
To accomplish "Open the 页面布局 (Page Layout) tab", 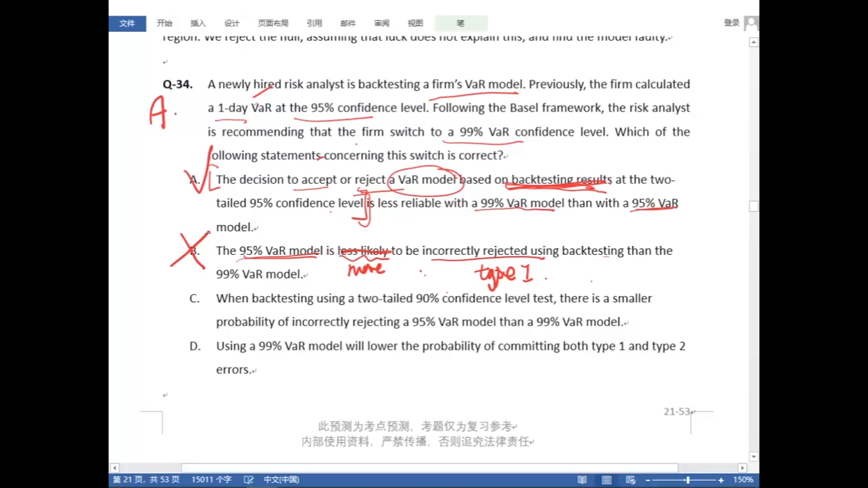I will tap(272, 24).
